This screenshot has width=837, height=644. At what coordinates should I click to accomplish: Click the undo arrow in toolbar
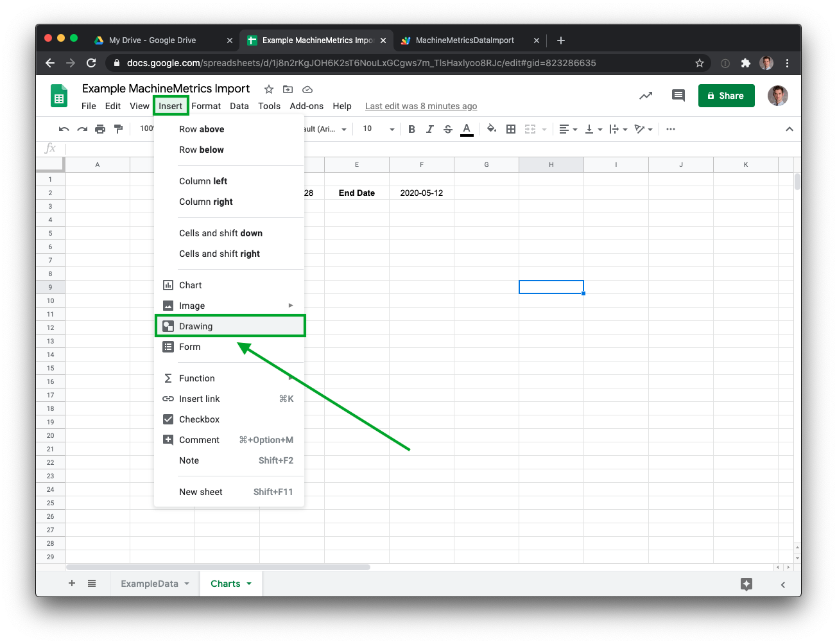[x=64, y=129]
